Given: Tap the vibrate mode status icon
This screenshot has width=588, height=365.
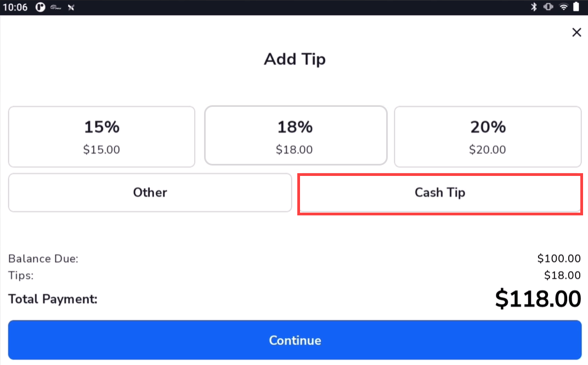Looking at the screenshot, I should [548, 7].
